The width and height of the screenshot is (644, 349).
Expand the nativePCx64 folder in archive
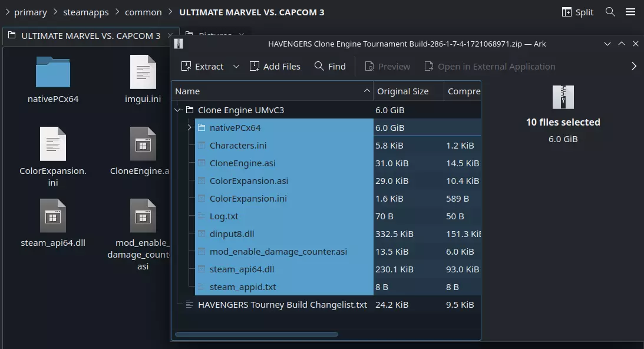click(189, 128)
